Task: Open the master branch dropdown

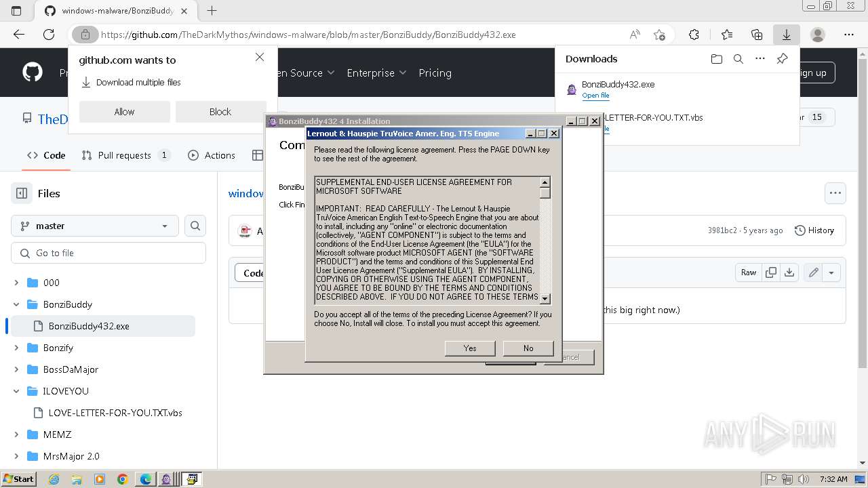Action: (x=95, y=226)
